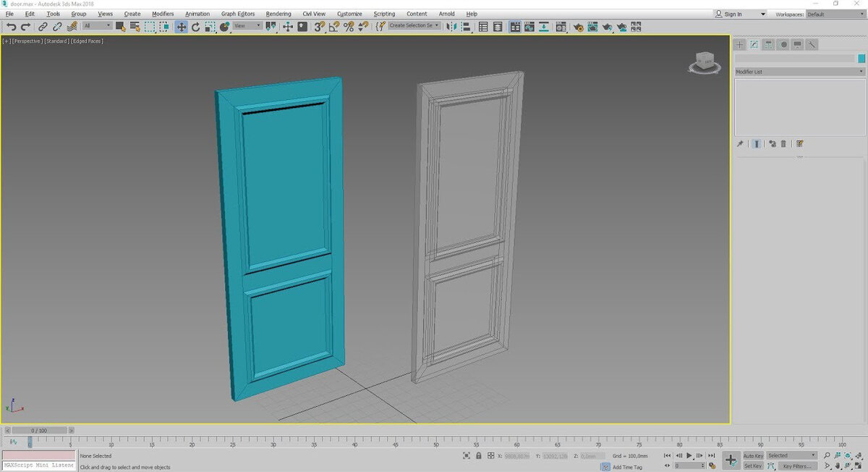Toggle Selection Lock padlock icon
Viewport: 868px width, 472px height.
478,455
